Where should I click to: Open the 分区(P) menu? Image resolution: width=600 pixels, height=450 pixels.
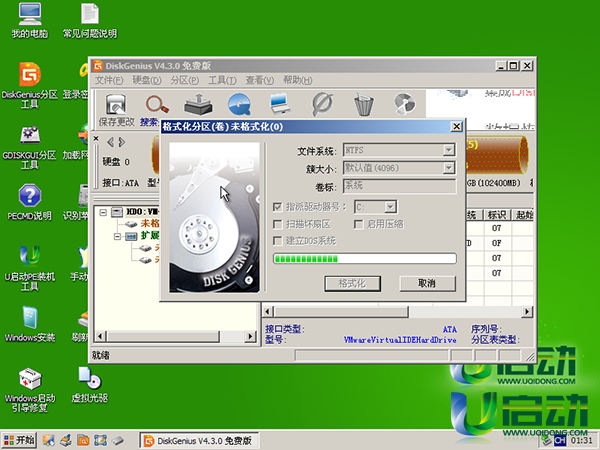[x=184, y=80]
